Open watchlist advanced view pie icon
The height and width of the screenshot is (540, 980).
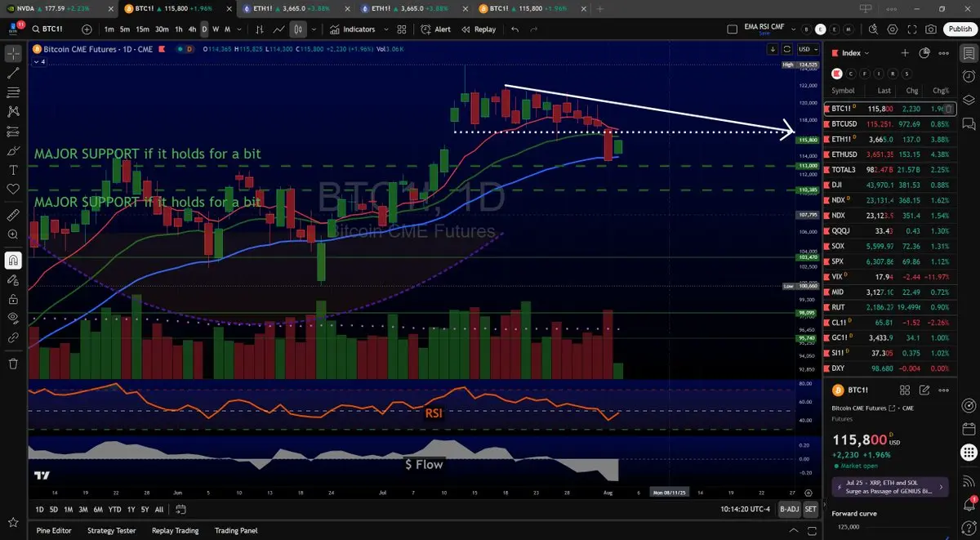coord(924,53)
